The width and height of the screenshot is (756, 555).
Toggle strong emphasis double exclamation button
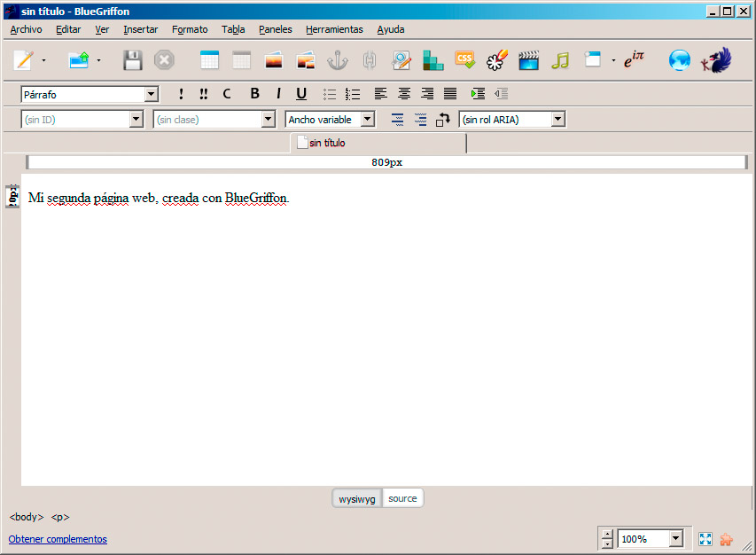point(204,94)
